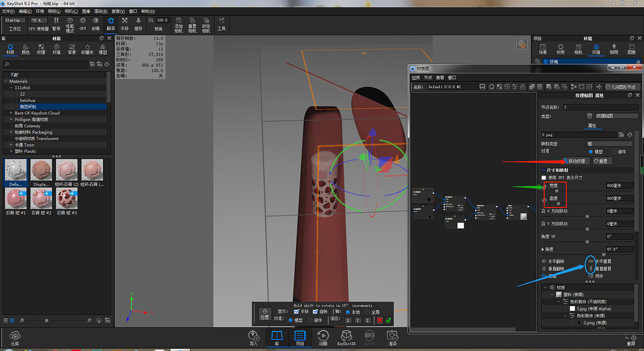Screen dimensions: 644x351
Task: Enable 使用 DPI 表示尺寸 checkbox
Action: click(544, 178)
